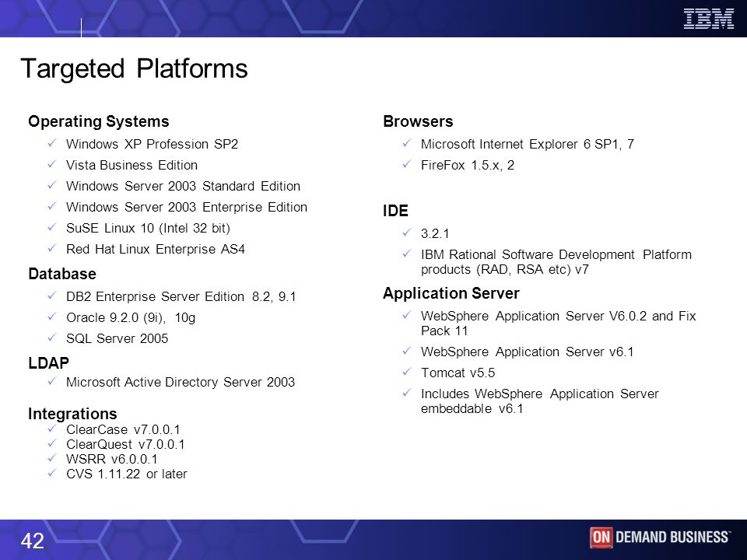Click checkmark beside Oracle 9.2.0 (9i)
The image size is (747, 560).
[x=52, y=317]
